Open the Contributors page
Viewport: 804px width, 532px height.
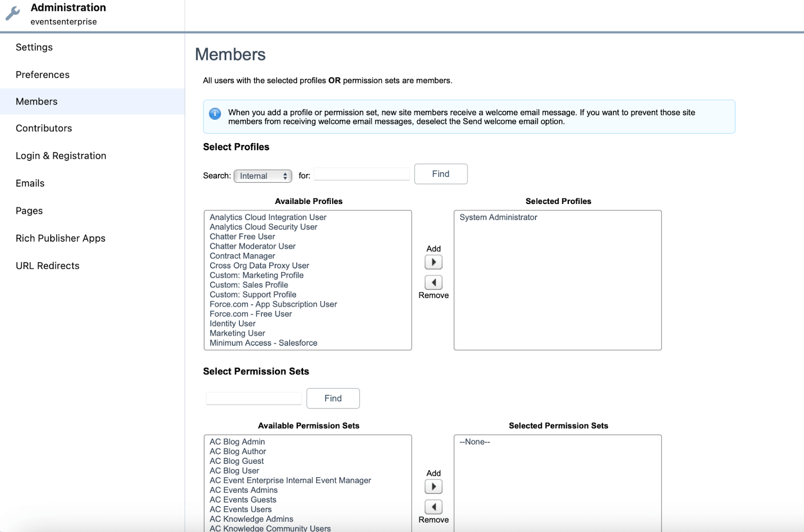point(44,128)
